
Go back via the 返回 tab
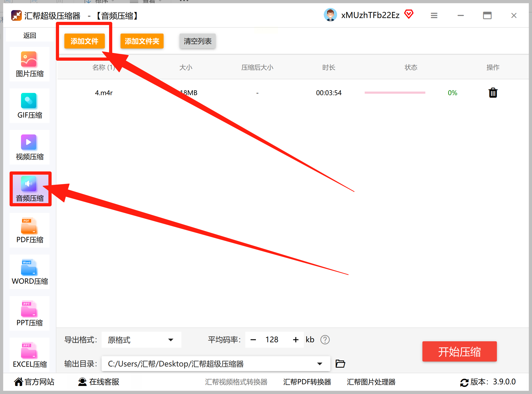[30, 35]
